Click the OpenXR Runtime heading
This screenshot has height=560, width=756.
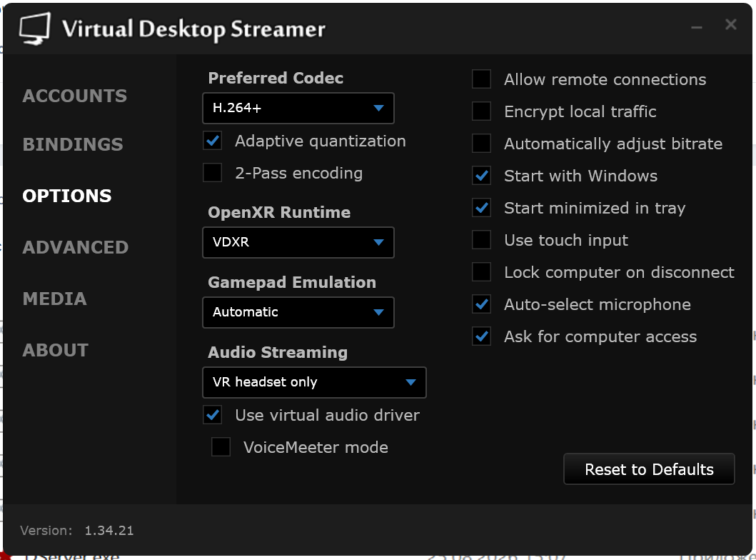(279, 212)
